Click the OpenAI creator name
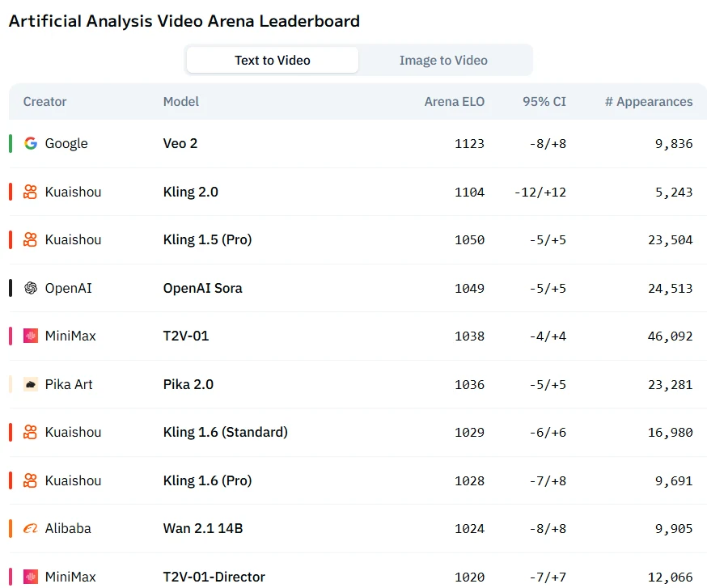This screenshot has width=707, height=588. (x=69, y=288)
